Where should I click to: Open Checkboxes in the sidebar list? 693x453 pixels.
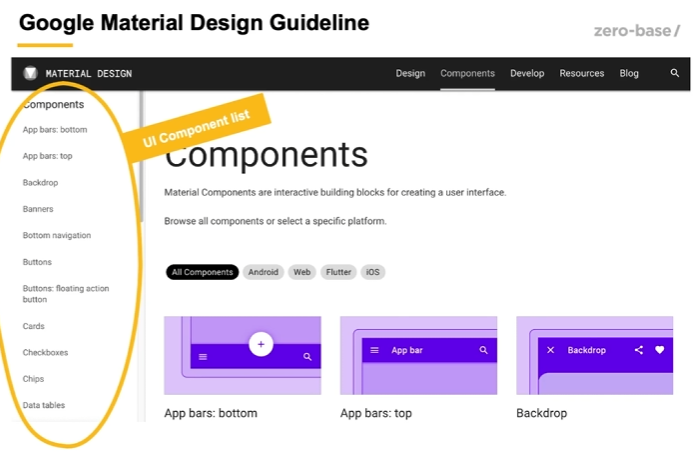pos(45,353)
